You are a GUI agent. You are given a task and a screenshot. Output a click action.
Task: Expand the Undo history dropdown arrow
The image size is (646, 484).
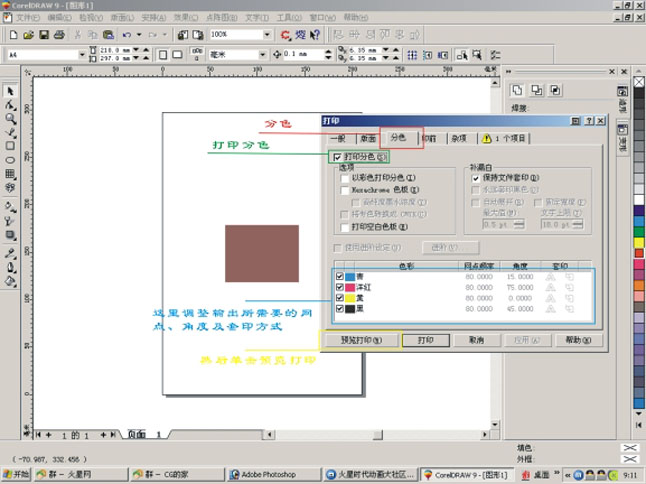click(139, 35)
